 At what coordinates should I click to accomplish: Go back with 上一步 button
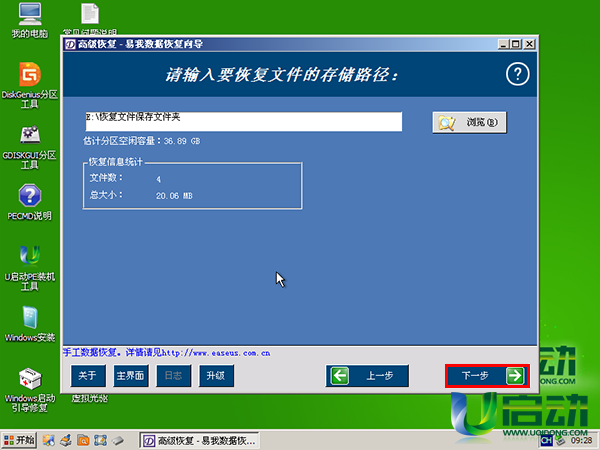pos(368,376)
